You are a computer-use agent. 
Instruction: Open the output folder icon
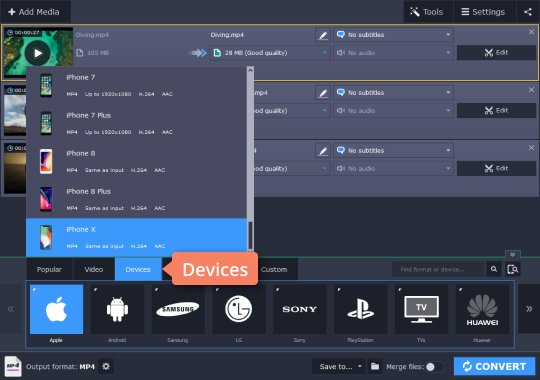click(x=375, y=366)
